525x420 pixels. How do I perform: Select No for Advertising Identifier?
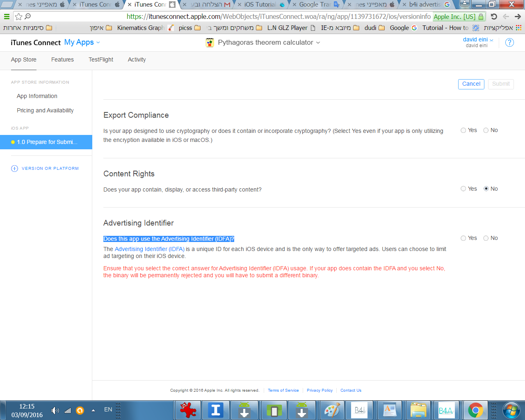point(486,238)
